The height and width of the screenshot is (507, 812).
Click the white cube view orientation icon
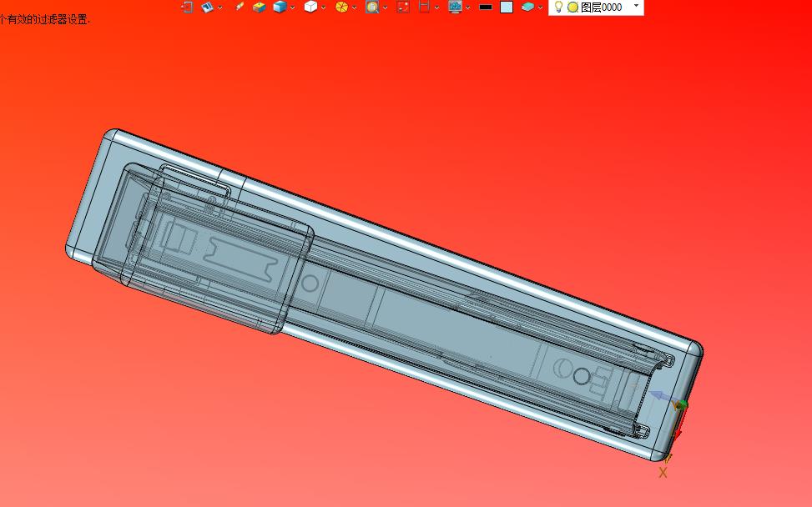[x=310, y=7]
